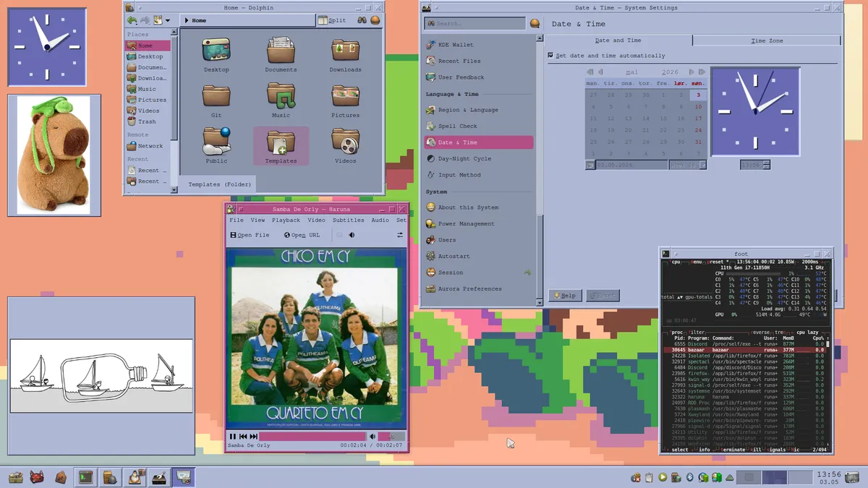This screenshot has height=488, width=868.
Task: Pause playback in Haruna player
Action: point(233,436)
